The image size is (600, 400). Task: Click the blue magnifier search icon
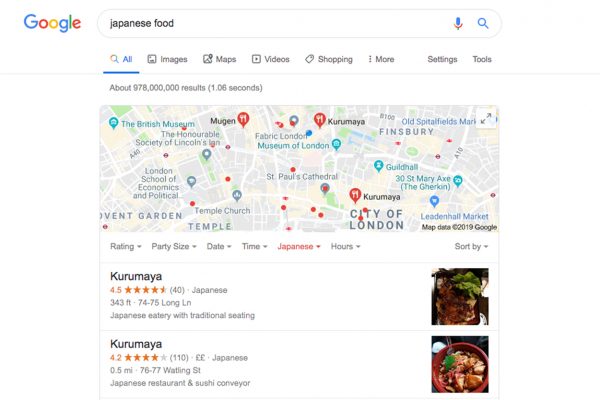point(483,24)
